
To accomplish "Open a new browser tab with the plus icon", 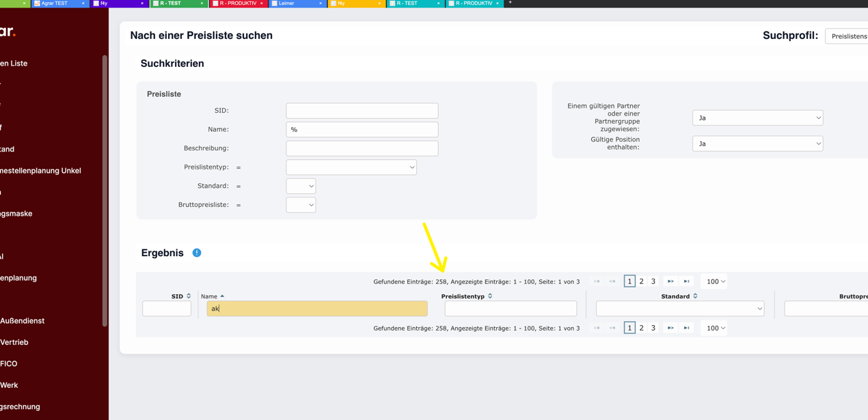I will point(510,3).
